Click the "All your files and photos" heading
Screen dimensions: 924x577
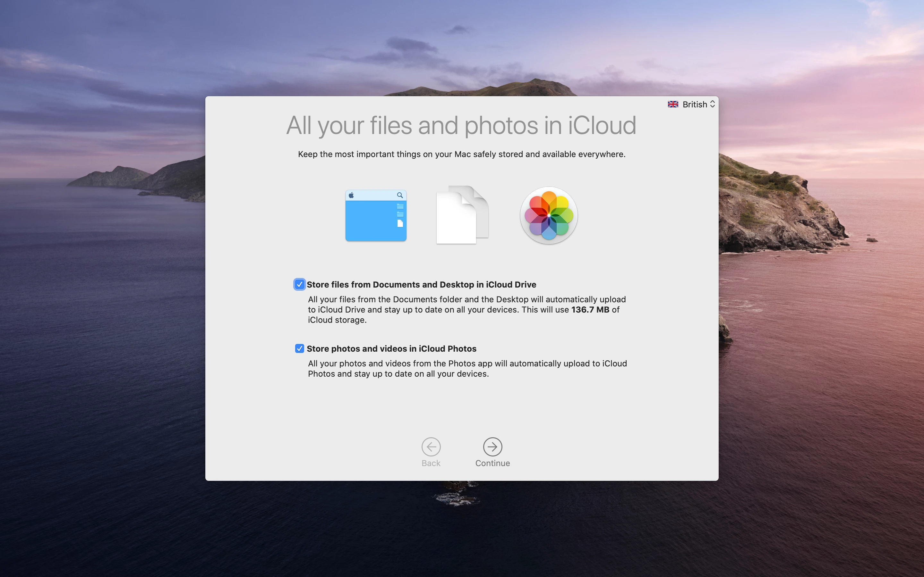tap(461, 125)
